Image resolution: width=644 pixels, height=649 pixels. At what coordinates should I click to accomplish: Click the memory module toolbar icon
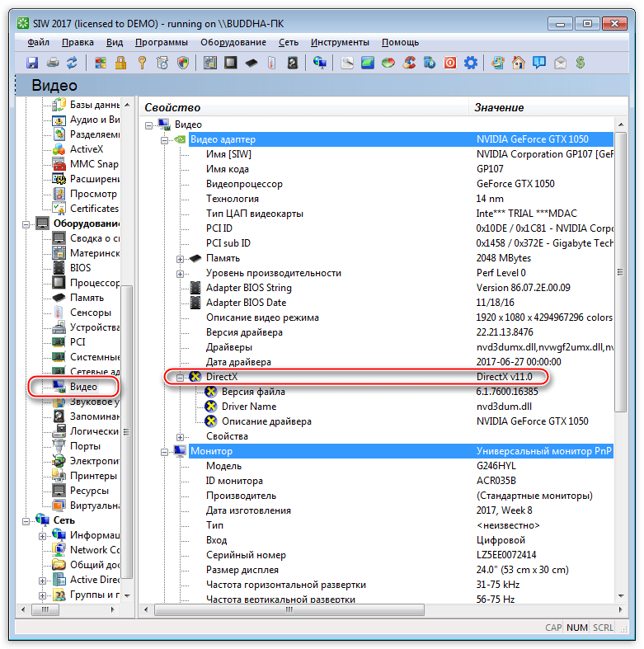251,63
